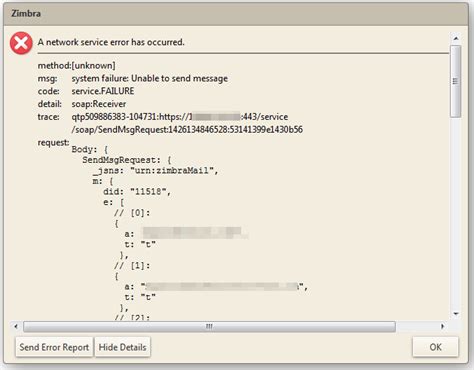
Task: Click the '// [0]:' comment line
Action: [x=132, y=213]
